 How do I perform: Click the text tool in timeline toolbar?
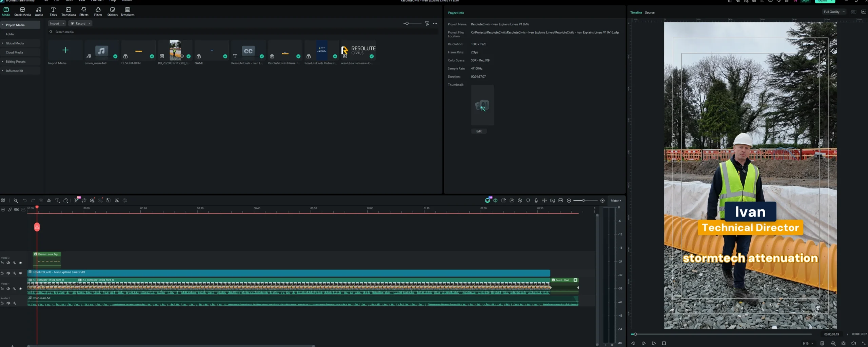57,201
